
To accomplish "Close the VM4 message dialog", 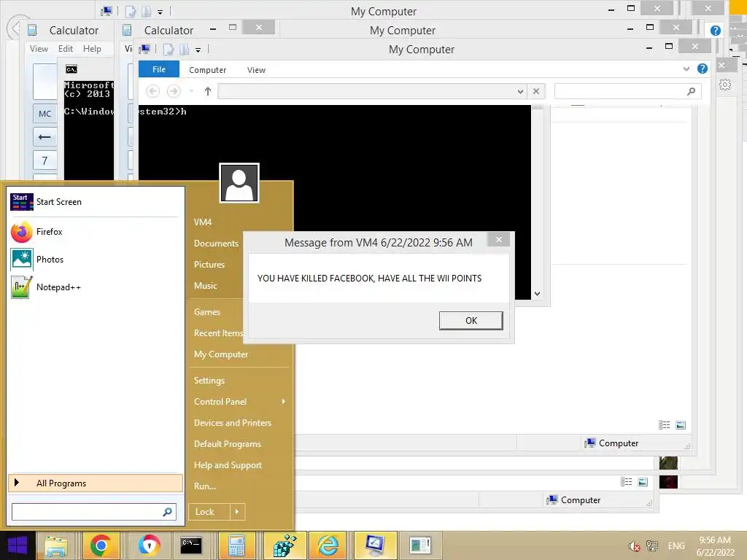I will 498,239.
